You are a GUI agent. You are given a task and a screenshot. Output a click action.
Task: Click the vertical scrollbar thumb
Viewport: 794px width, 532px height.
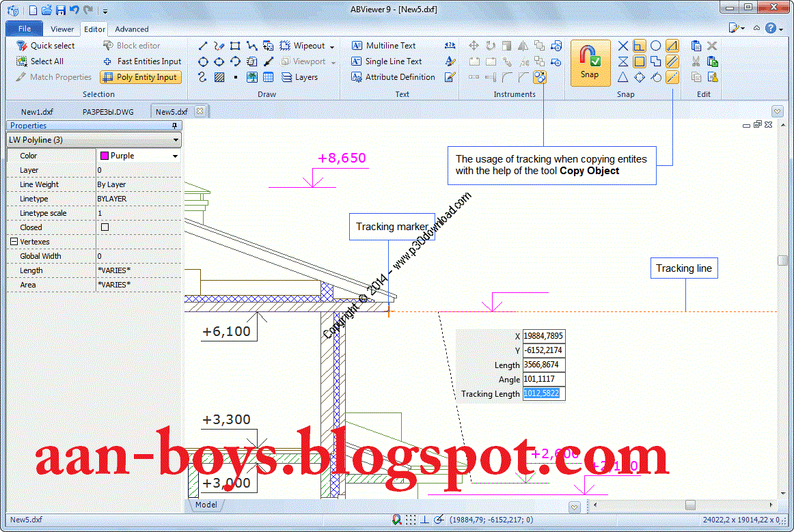(783, 260)
